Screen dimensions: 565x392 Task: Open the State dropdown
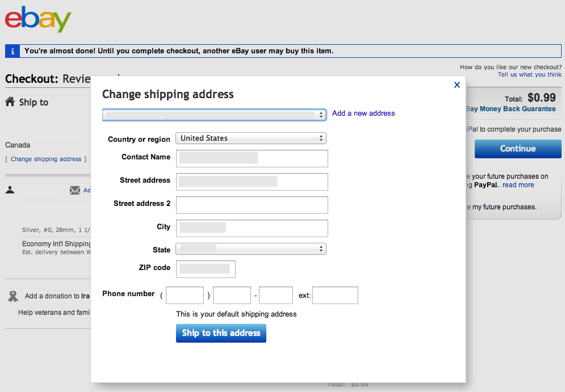click(250, 248)
